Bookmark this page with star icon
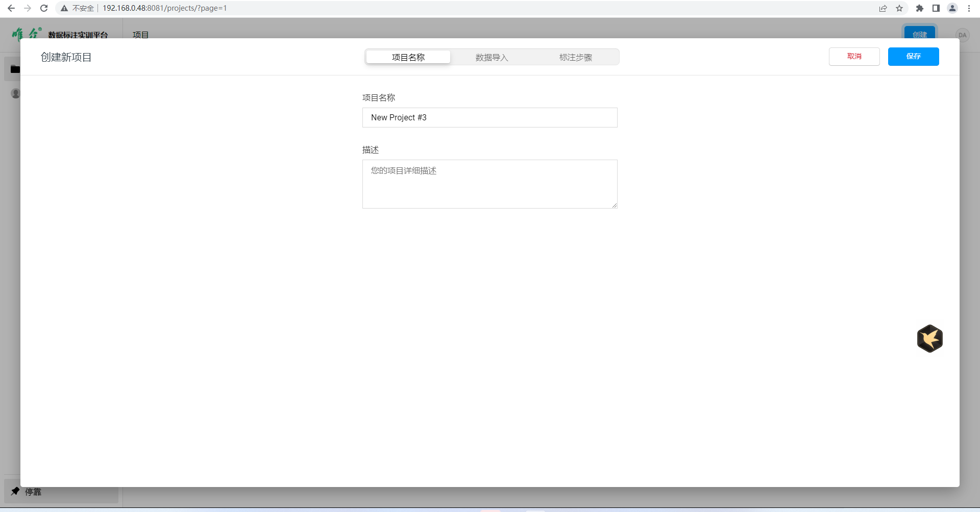 pos(899,8)
